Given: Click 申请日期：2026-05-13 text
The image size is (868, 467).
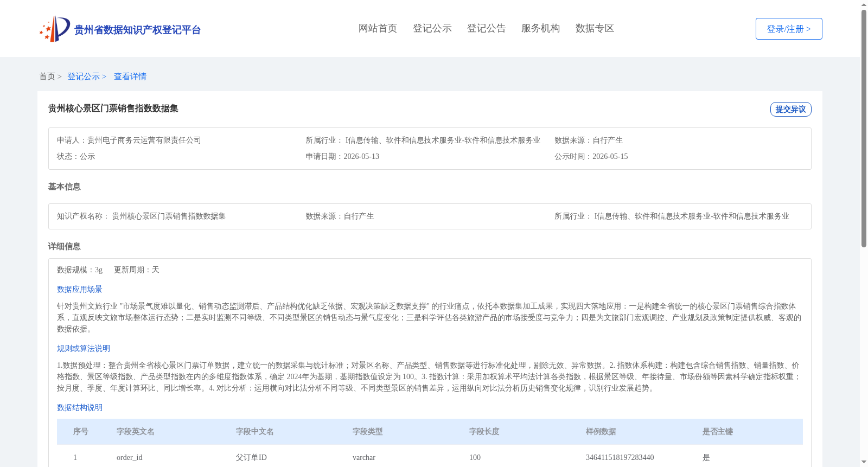Looking at the screenshot, I should [342, 156].
